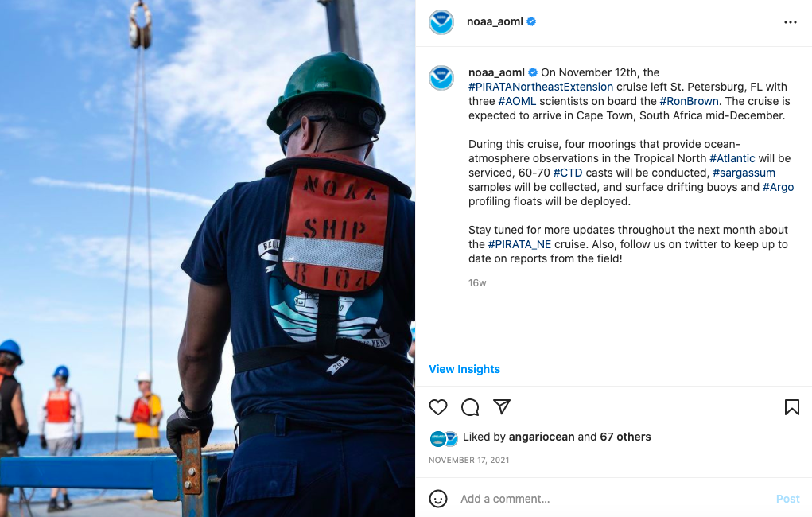Image resolution: width=812 pixels, height=517 pixels.
Task: Click View Insights
Action: click(464, 369)
